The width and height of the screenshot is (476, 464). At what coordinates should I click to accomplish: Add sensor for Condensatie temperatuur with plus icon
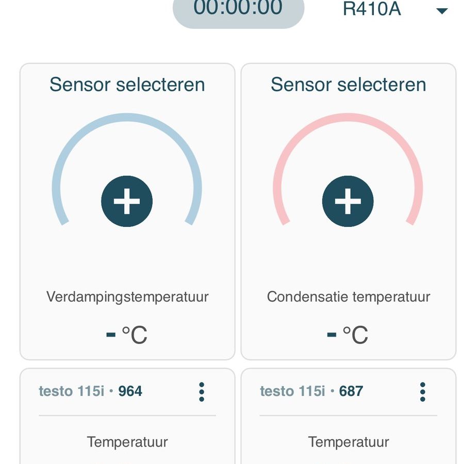[x=348, y=201]
